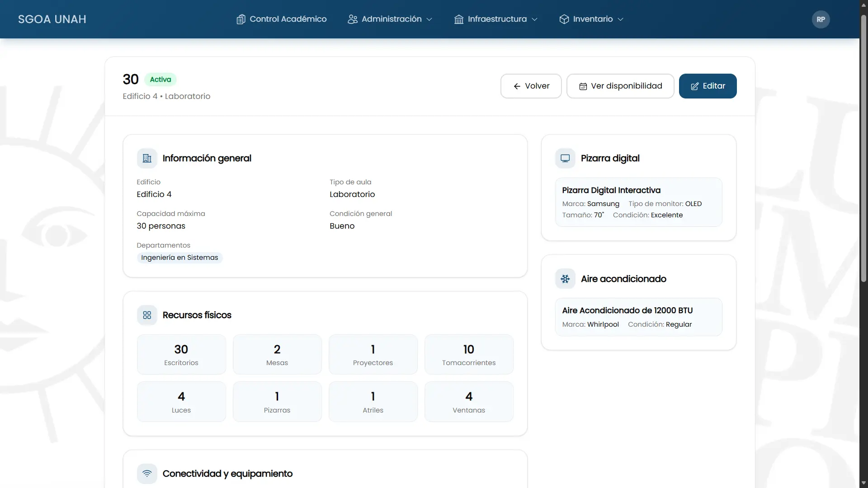Select the Escritorios resource card
The height and width of the screenshot is (488, 868).
(181, 355)
